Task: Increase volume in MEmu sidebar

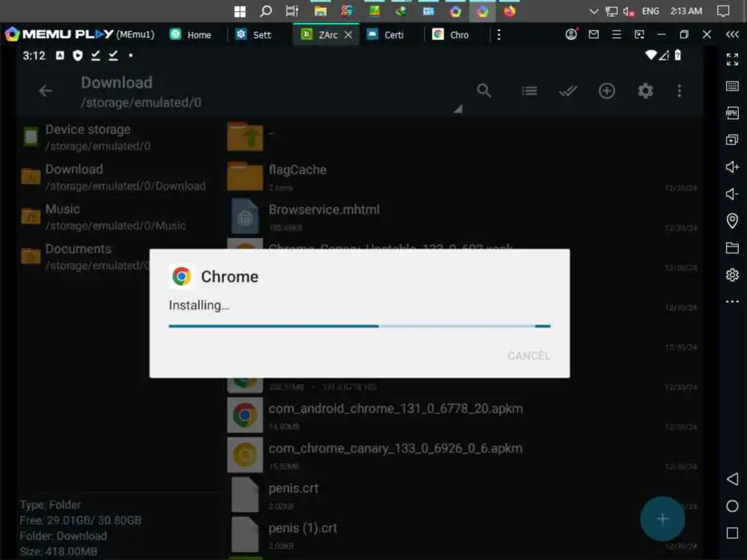Action: coord(732,167)
